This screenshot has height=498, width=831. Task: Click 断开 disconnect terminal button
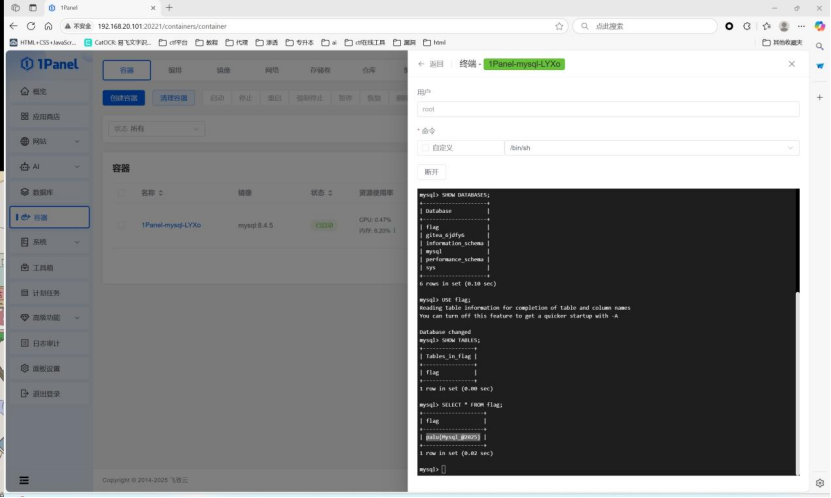click(431, 172)
